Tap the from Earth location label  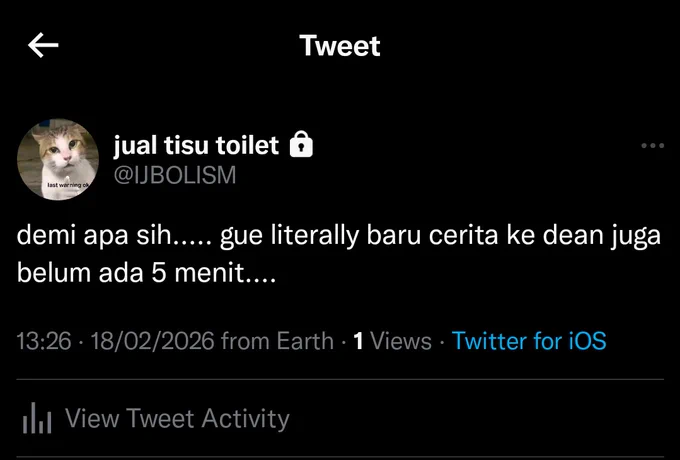pos(277,341)
